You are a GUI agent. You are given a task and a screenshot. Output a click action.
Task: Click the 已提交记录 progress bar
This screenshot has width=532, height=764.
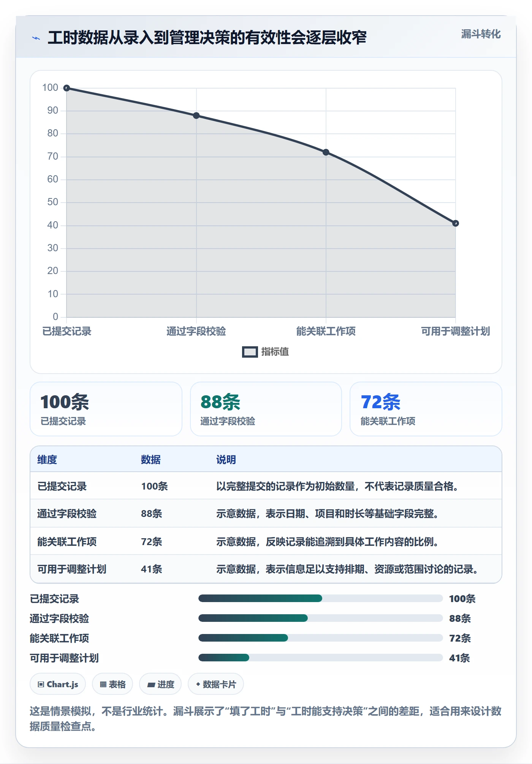coord(320,599)
